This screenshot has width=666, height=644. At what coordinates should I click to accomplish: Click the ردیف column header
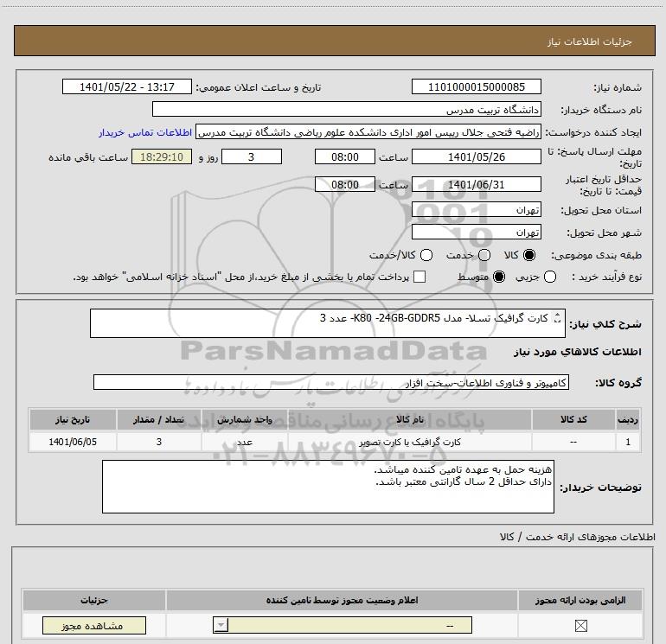pos(628,419)
